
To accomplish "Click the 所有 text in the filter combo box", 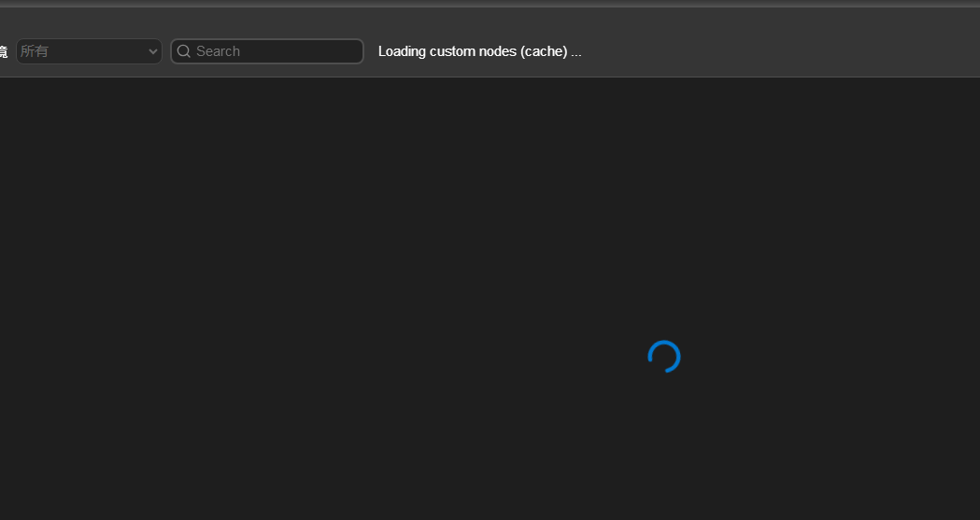I will (x=35, y=51).
